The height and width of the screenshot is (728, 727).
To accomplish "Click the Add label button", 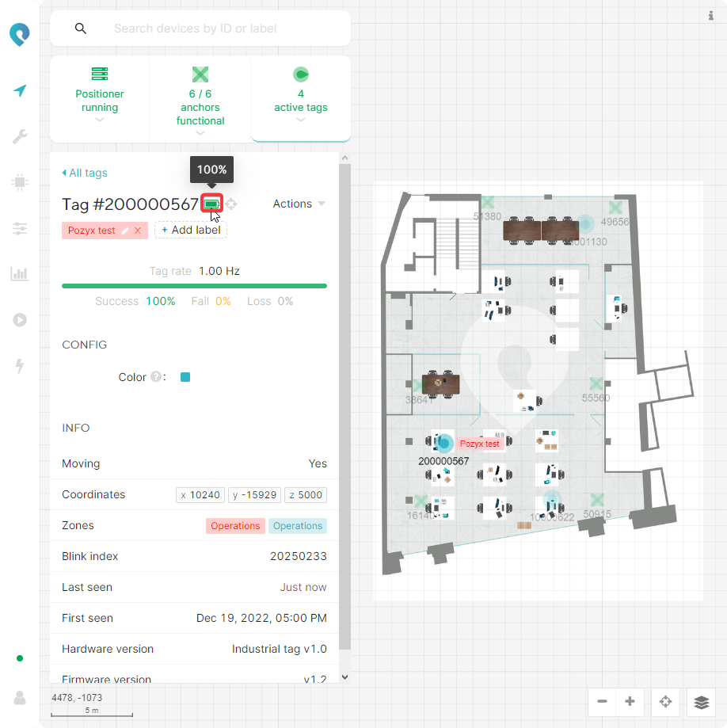I will (191, 230).
